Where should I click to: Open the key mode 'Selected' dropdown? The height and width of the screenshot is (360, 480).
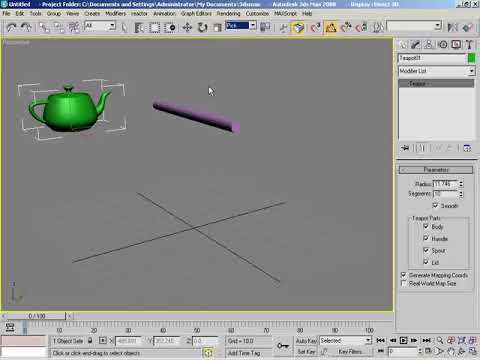[345, 340]
